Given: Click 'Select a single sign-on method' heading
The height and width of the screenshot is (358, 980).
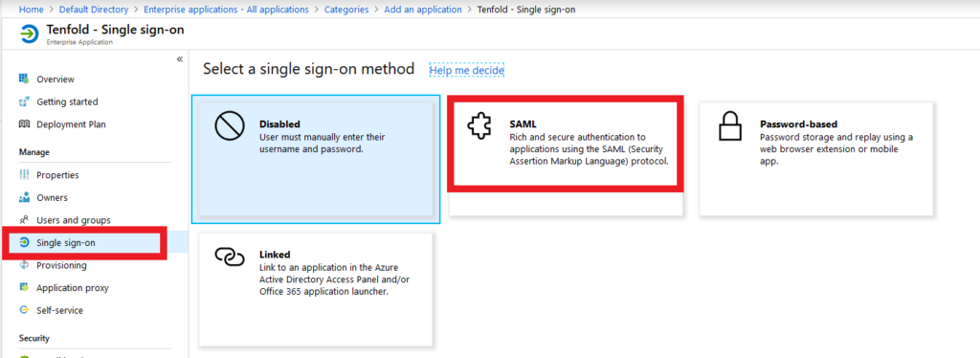Looking at the screenshot, I should pyautogui.click(x=309, y=69).
